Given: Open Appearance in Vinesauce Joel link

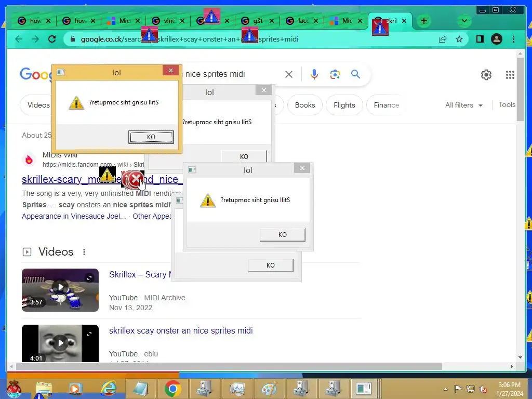Looking at the screenshot, I should [74, 216].
